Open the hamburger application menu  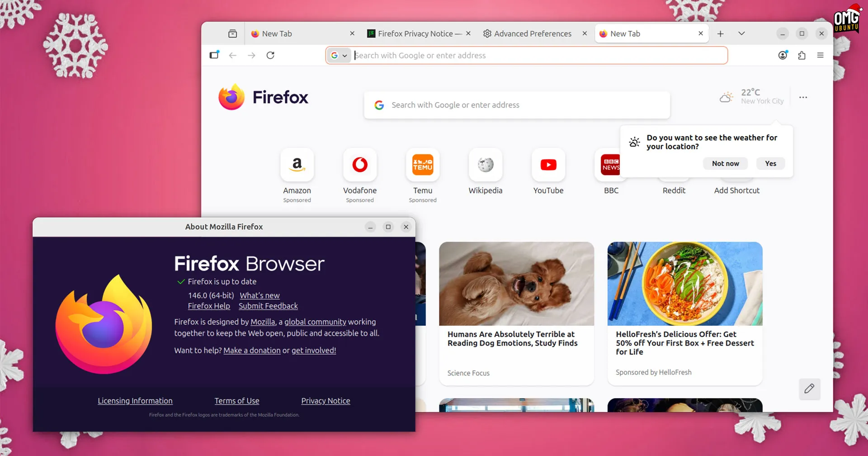[821, 55]
